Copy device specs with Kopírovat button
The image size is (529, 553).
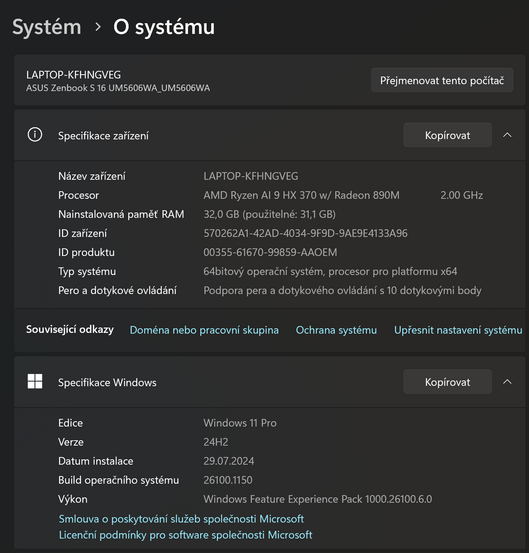point(448,135)
